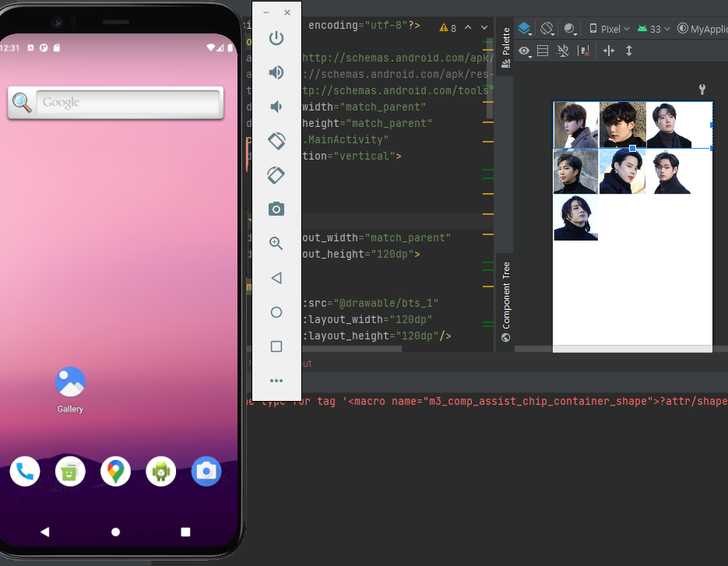Take an emulator screenshot with the camera icon

coord(276,209)
